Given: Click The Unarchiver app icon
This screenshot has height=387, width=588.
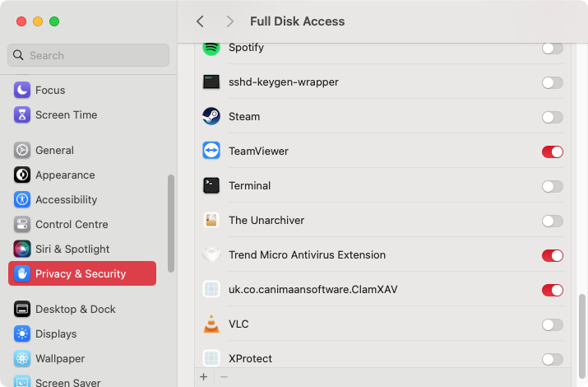Looking at the screenshot, I should [x=211, y=220].
